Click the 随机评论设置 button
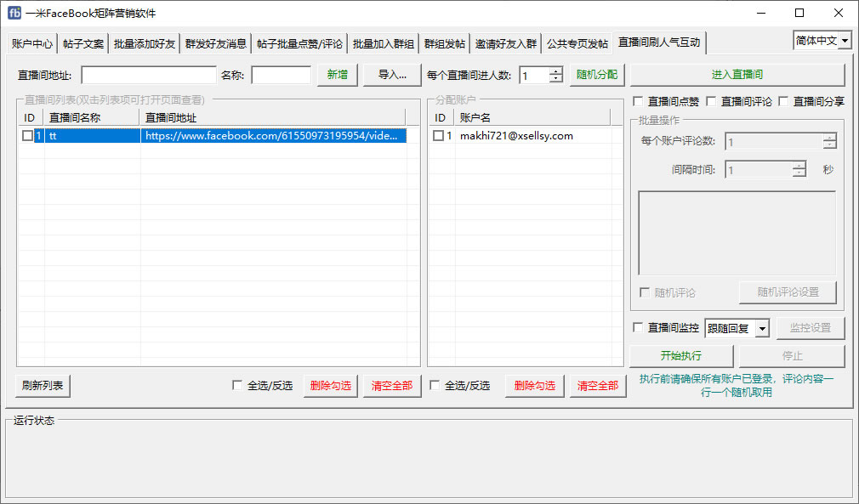The width and height of the screenshot is (859, 504). 788,292
